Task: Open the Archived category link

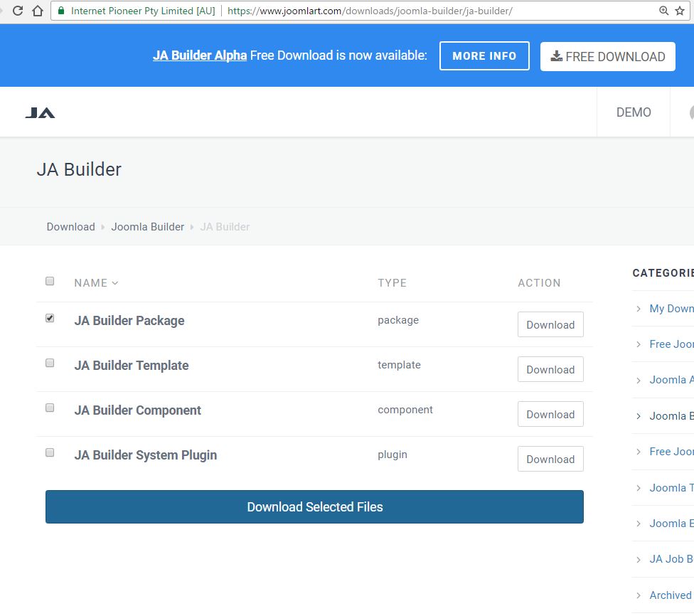Action: coord(671,595)
